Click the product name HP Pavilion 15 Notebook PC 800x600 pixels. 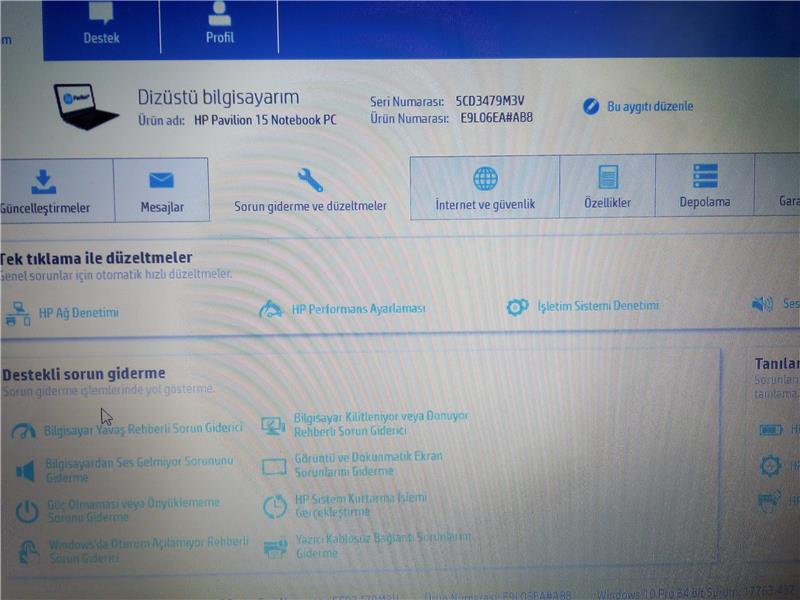pyautogui.click(x=265, y=120)
